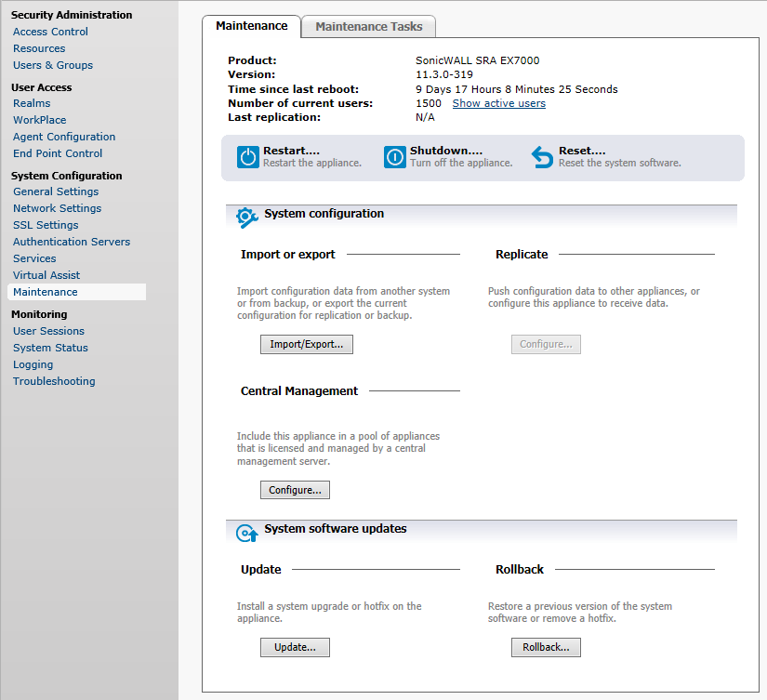
Task: Click the Import/Export... button
Action: pyautogui.click(x=307, y=344)
